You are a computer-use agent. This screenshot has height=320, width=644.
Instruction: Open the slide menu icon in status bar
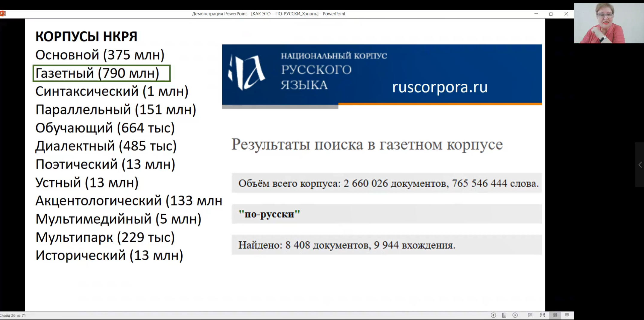(x=504, y=315)
